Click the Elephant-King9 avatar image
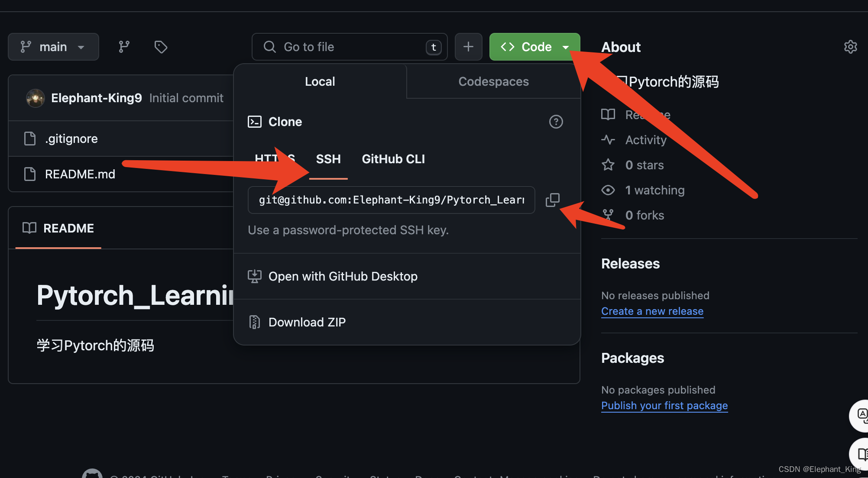868x478 pixels. coord(36,98)
